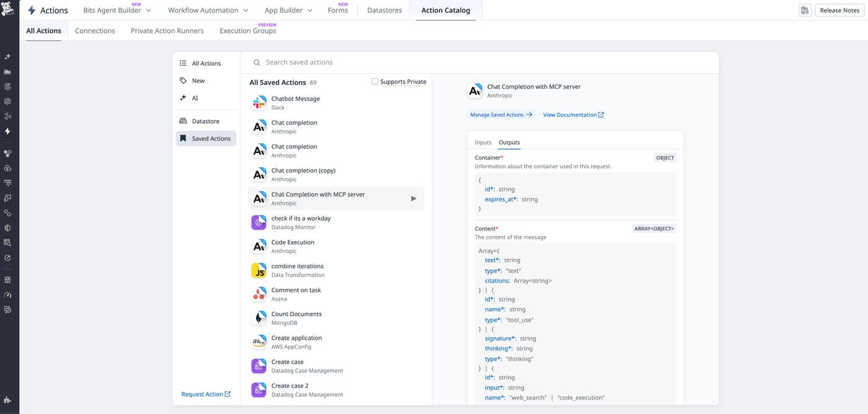Open the Forms tab
Screen dimensions: 868x414
(x=338, y=11)
